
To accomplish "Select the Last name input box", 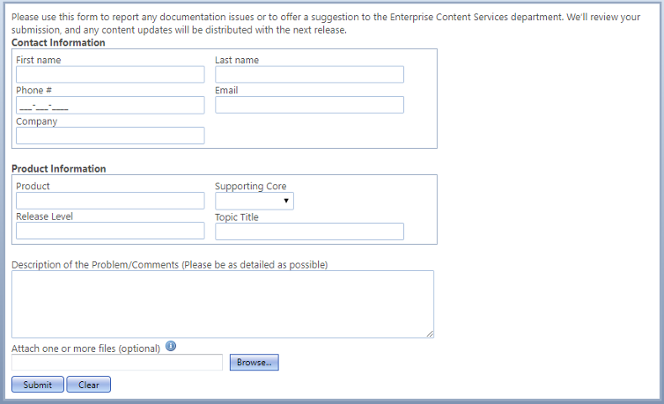I will pyautogui.click(x=309, y=75).
